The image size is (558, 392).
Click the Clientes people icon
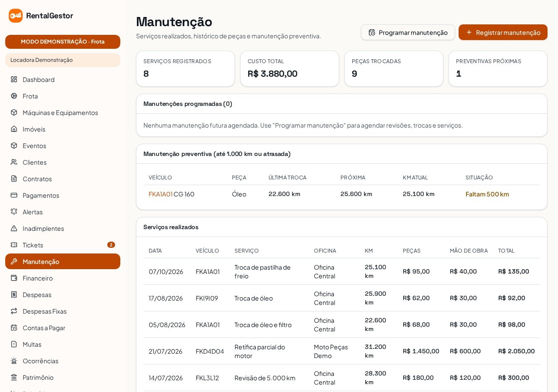(x=14, y=162)
